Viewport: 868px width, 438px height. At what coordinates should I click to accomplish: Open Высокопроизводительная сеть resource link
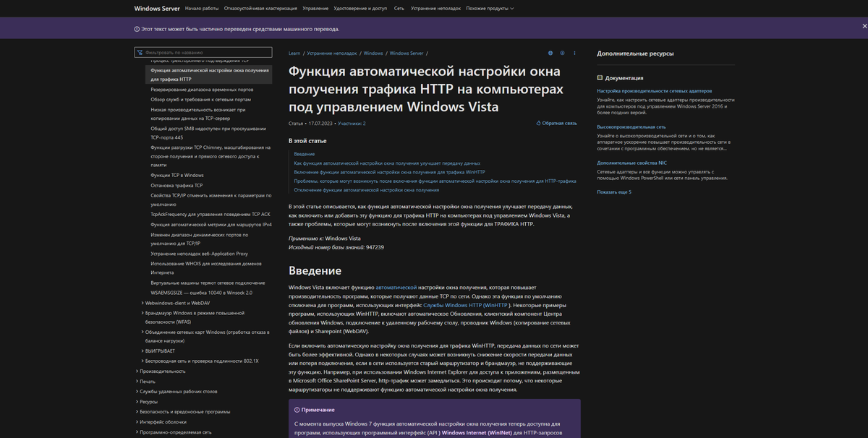(x=631, y=126)
